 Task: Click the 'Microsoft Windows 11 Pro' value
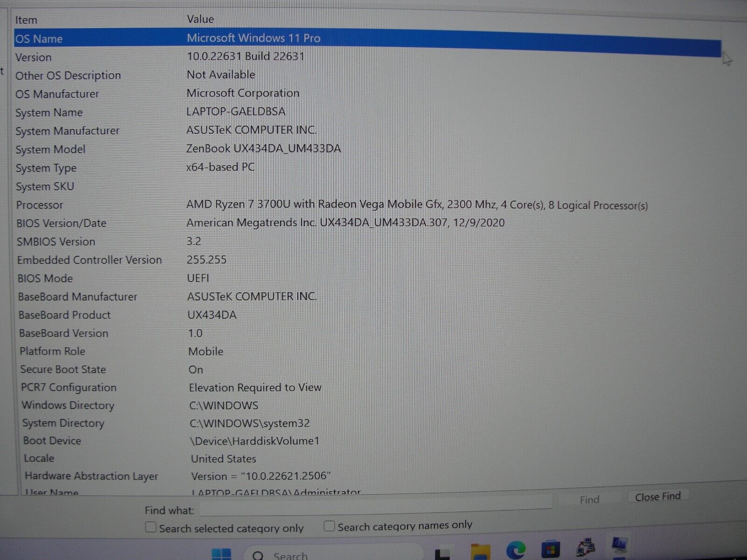coord(254,38)
